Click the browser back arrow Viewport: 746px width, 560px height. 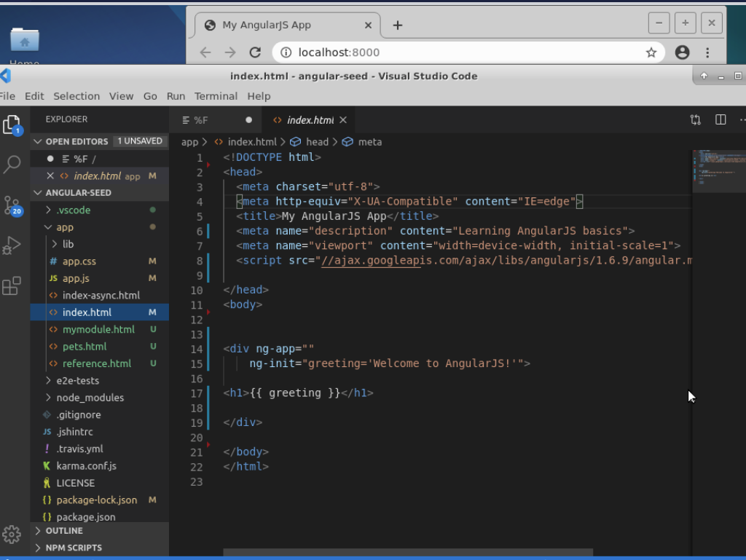pos(206,52)
